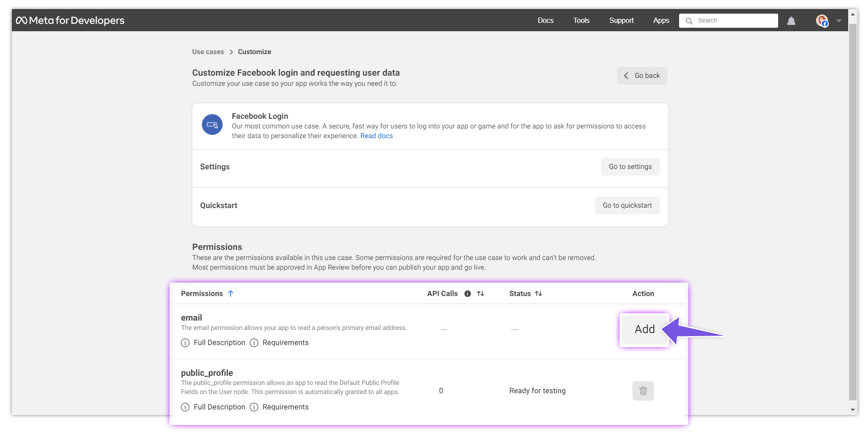This screenshot has width=868, height=436.
Task: Click the Search input field
Action: 731,20
